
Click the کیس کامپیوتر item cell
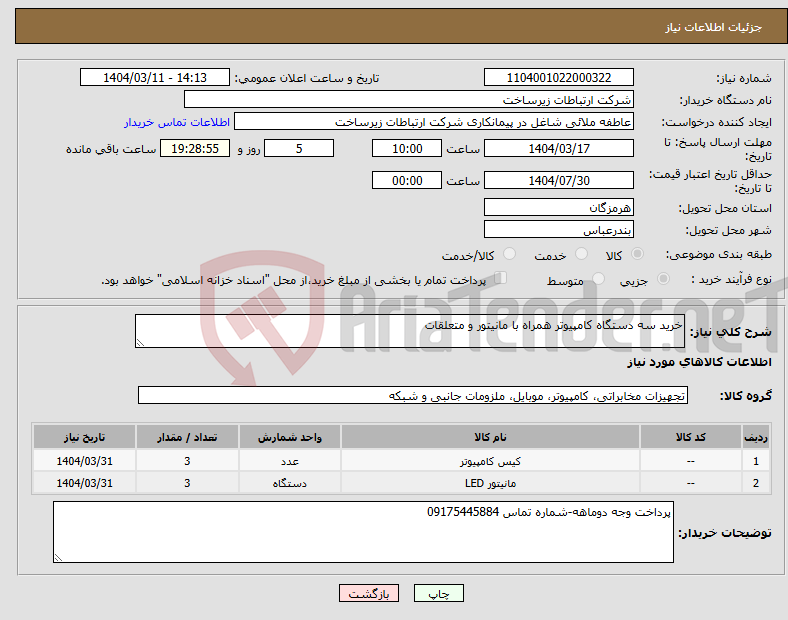[490, 461]
